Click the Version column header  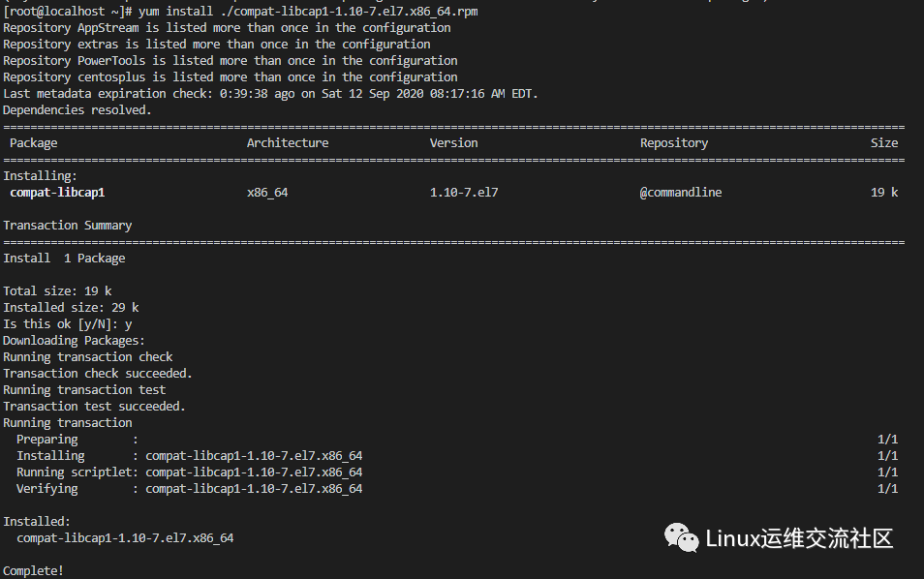(x=453, y=143)
